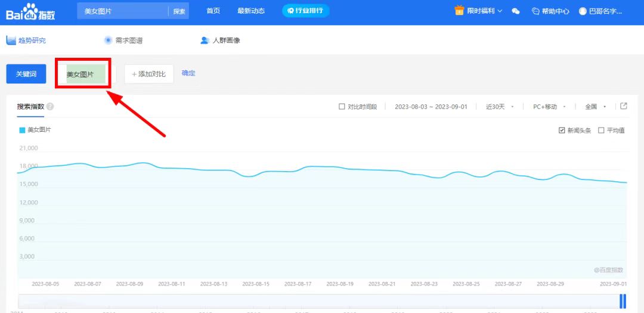The image size is (644, 313).
Task: Click the 美女图片 legend color swatch
Action: pos(23,130)
